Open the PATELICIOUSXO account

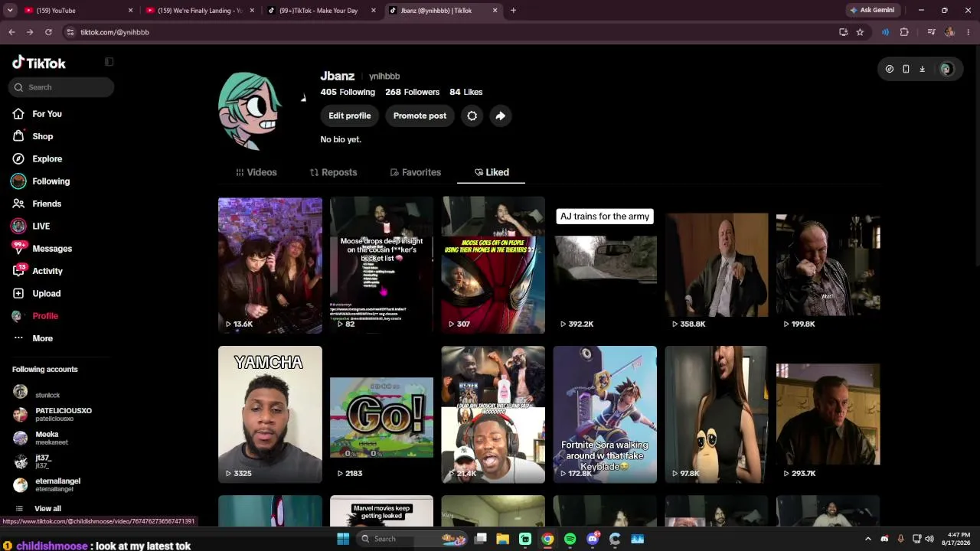click(52, 415)
